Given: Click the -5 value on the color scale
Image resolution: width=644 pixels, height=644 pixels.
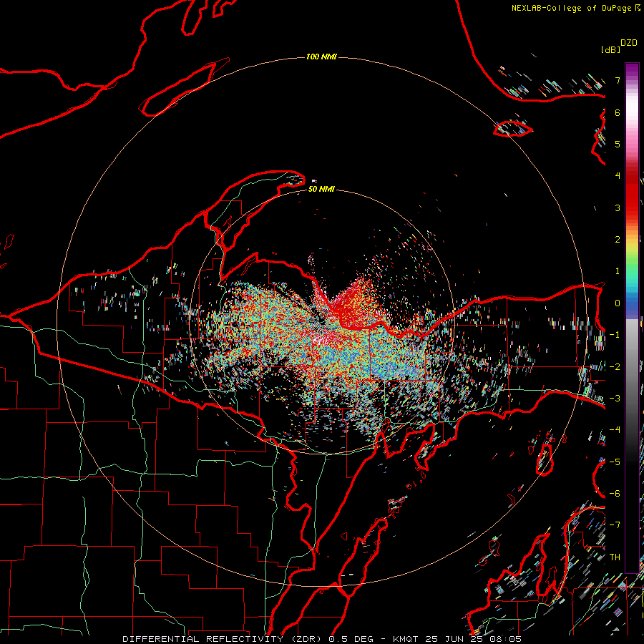Looking at the screenshot, I should tap(615, 462).
